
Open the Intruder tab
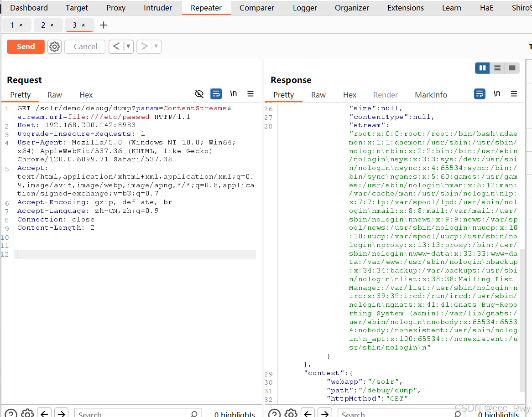tap(158, 8)
